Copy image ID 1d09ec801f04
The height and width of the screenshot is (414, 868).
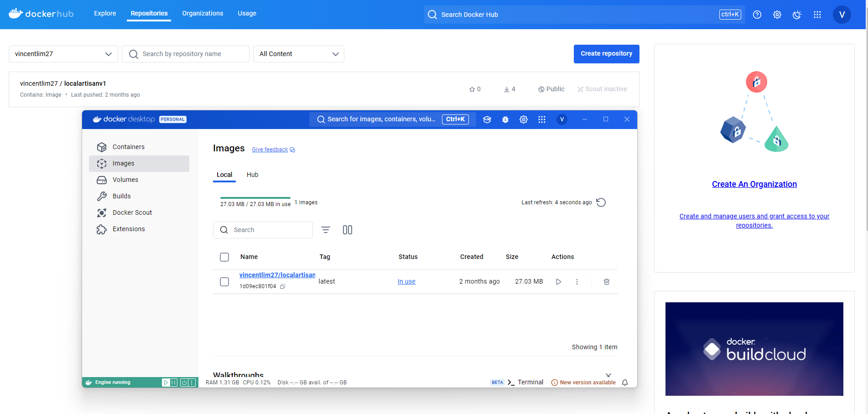[283, 286]
